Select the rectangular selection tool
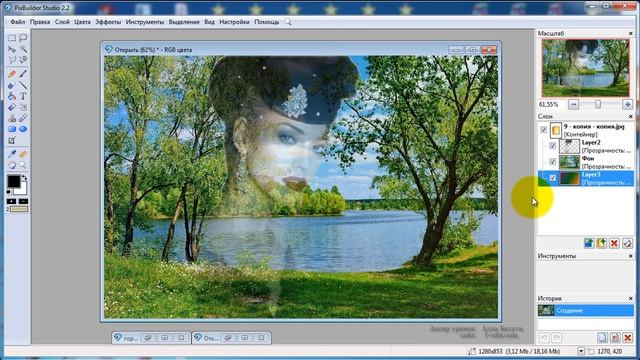 pos(12,38)
